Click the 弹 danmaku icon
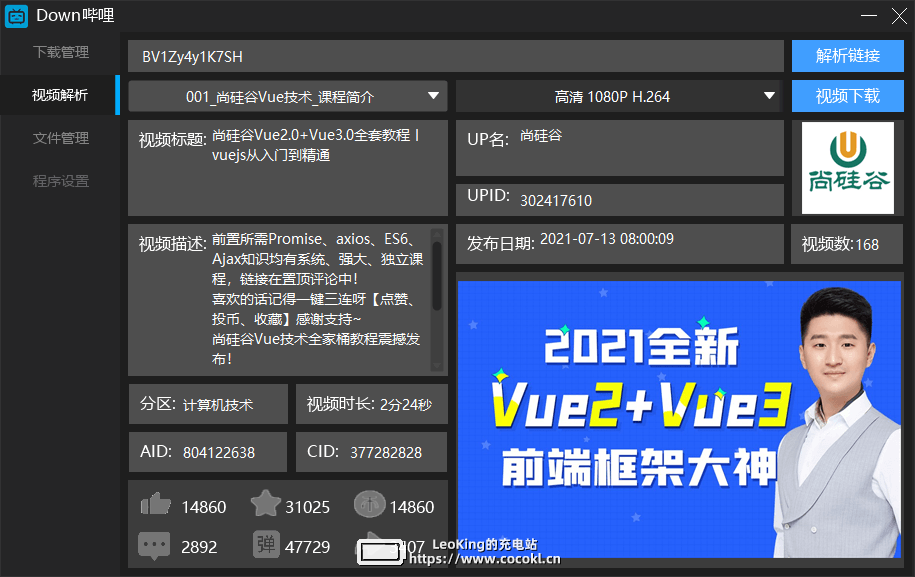 [266, 544]
